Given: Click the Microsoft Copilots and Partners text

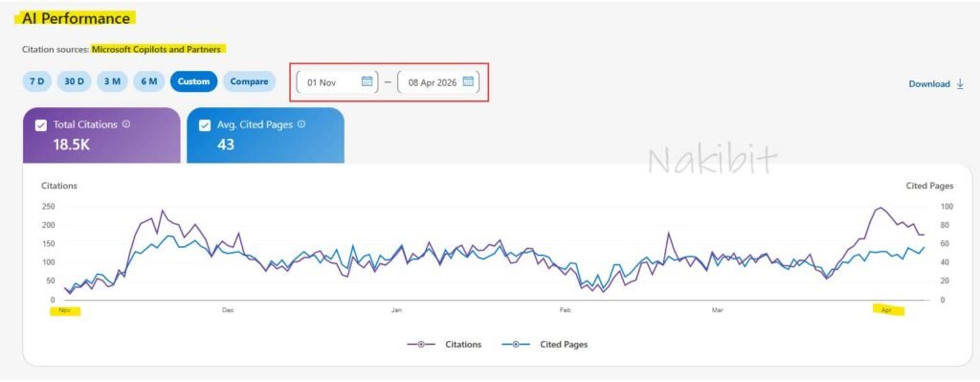Looking at the screenshot, I should coord(156,49).
